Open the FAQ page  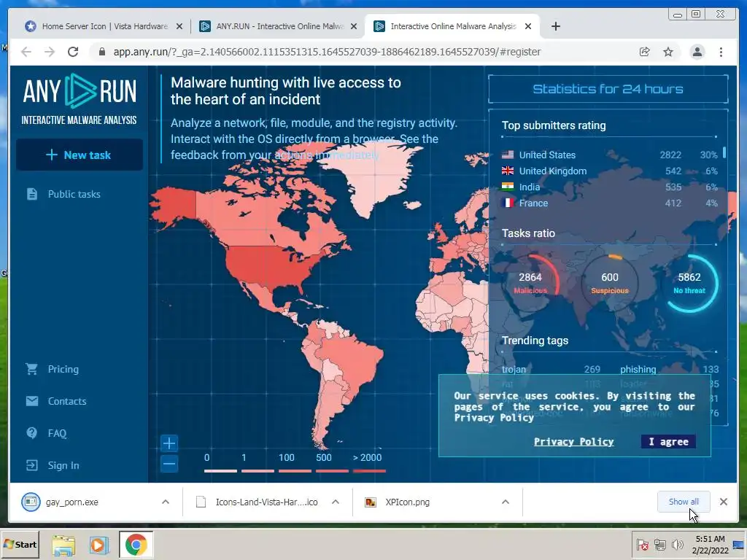(x=57, y=433)
